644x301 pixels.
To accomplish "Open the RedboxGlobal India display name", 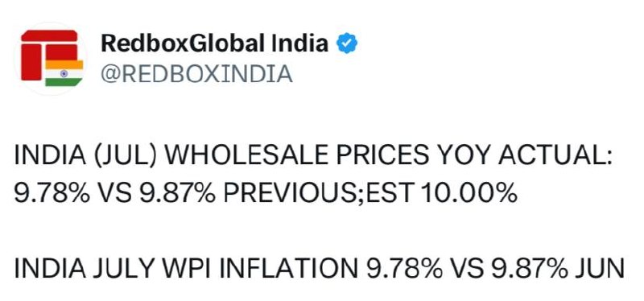I will coord(214,43).
